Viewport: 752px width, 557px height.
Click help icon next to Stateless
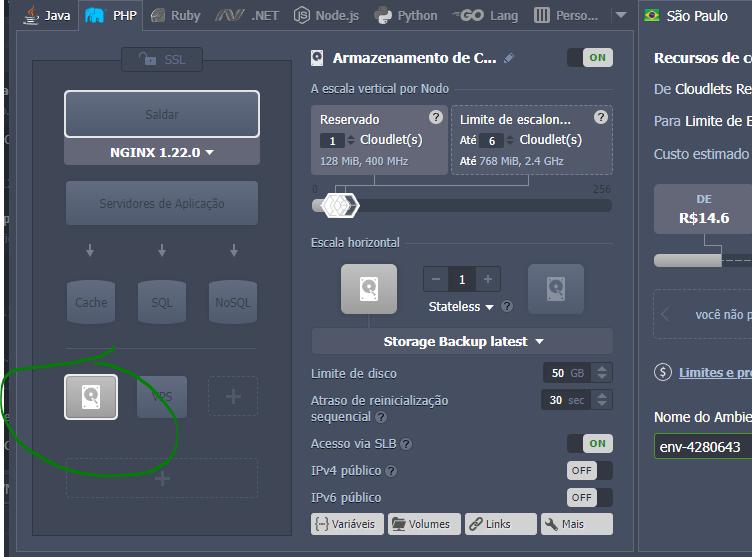click(507, 307)
